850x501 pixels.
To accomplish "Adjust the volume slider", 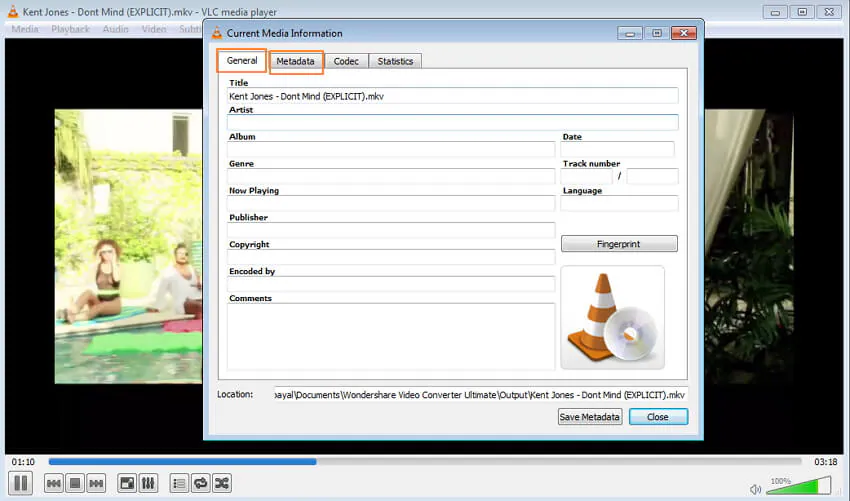I will point(799,485).
